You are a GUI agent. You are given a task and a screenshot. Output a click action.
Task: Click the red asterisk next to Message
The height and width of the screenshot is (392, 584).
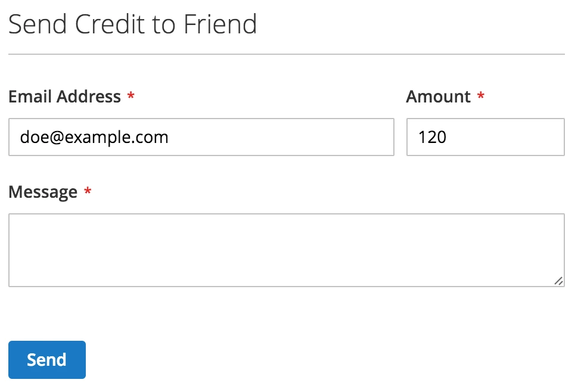(x=87, y=192)
